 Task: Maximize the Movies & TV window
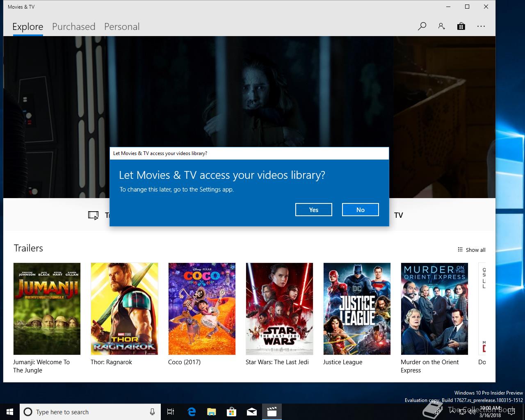tap(467, 7)
